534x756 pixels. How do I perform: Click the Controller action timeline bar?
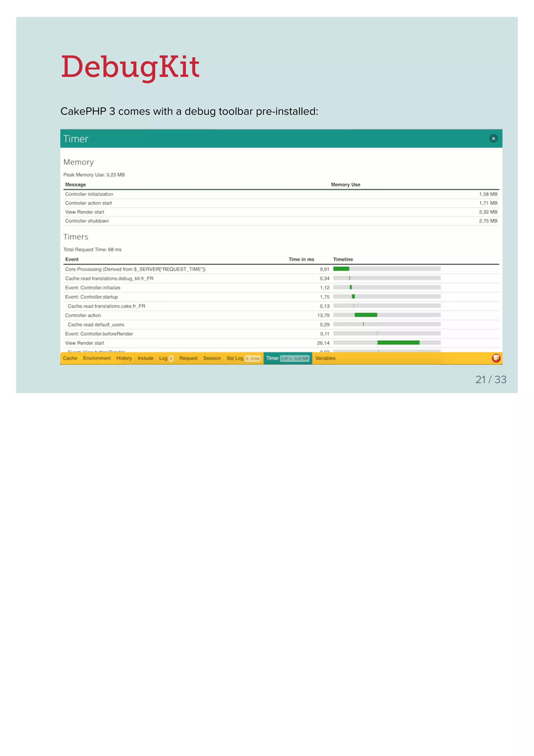click(x=366, y=315)
